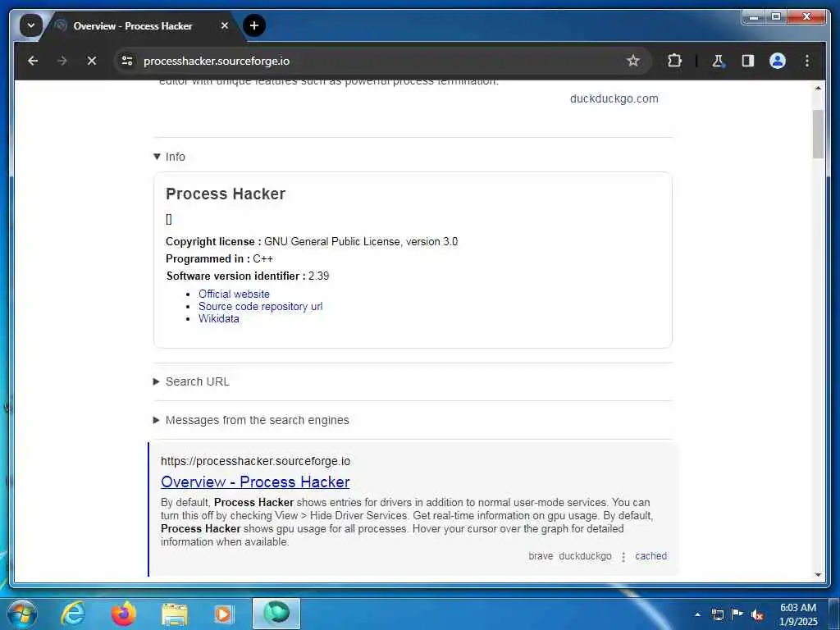Open the result's three-dot options icon
Viewport: 840px width, 630px height.
pyautogui.click(x=623, y=557)
